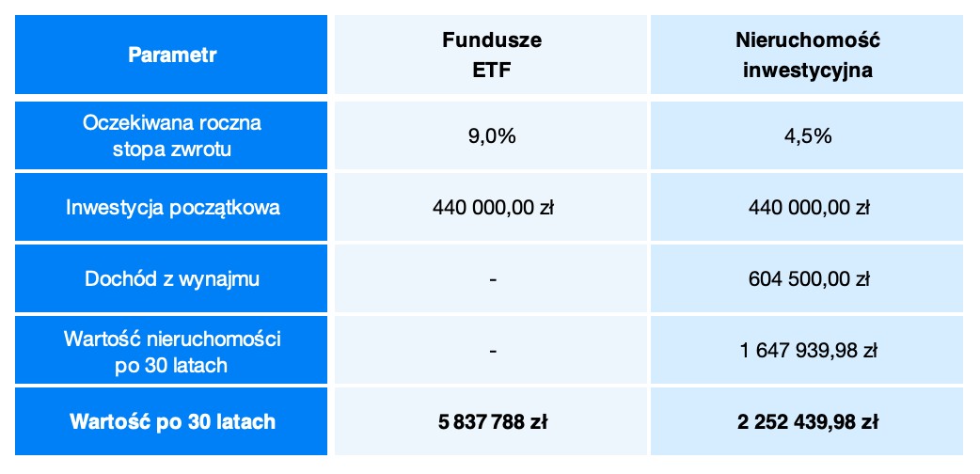Click the ETF dash in Dochód z wynajmu row
The width and height of the screenshot is (980, 474).
click(492, 279)
